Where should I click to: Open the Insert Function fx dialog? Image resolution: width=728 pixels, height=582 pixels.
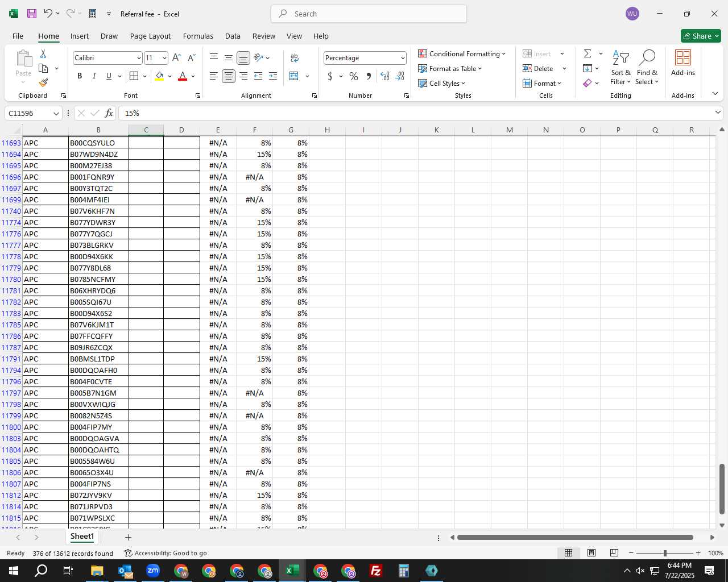click(109, 113)
